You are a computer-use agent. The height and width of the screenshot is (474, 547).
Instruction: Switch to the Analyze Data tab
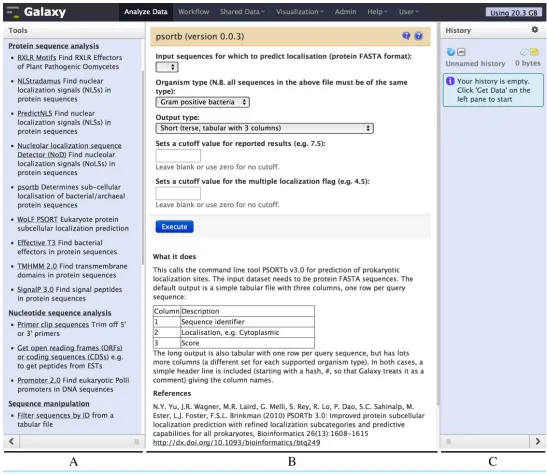(x=146, y=12)
